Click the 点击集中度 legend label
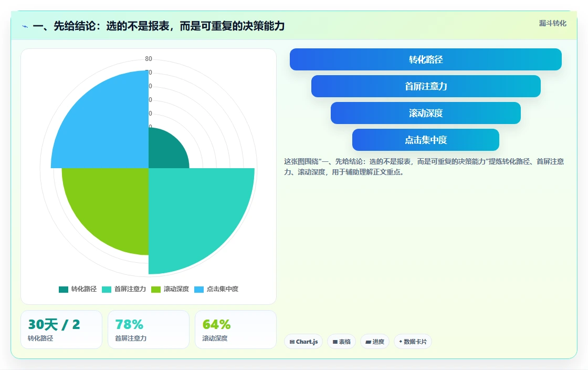The image size is (588, 370). pyautogui.click(x=223, y=289)
